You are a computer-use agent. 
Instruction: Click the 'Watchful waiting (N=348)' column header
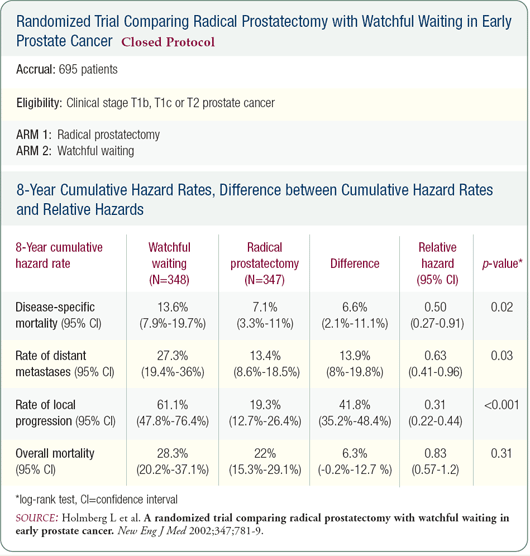pos(169,263)
